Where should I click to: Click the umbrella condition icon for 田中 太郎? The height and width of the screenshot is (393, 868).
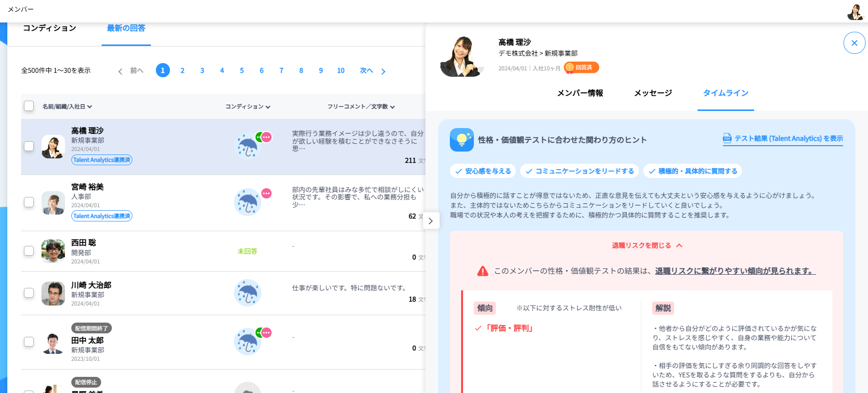pyautogui.click(x=248, y=341)
